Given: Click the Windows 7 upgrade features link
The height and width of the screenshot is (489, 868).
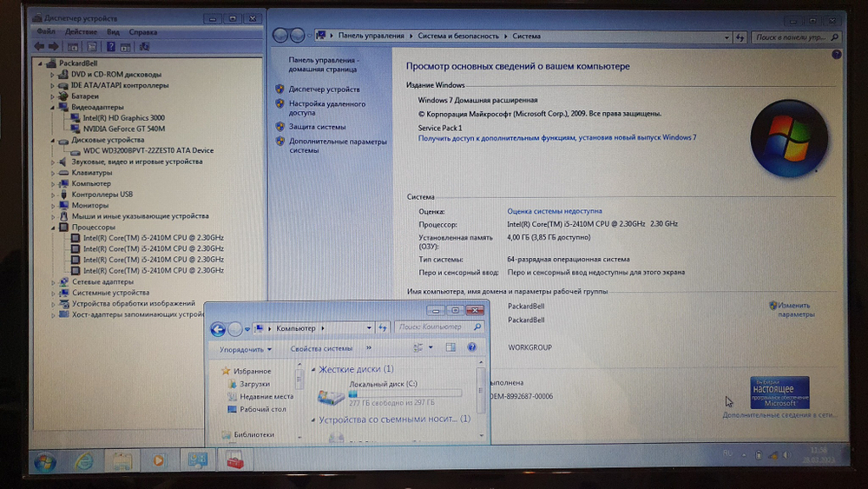Looking at the screenshot, I should click(557, 137).
